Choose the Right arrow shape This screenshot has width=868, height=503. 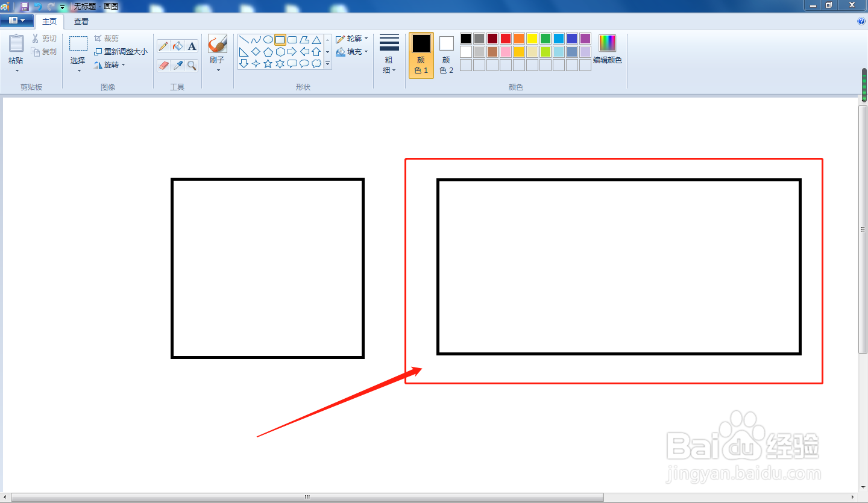tap(292, 52)
